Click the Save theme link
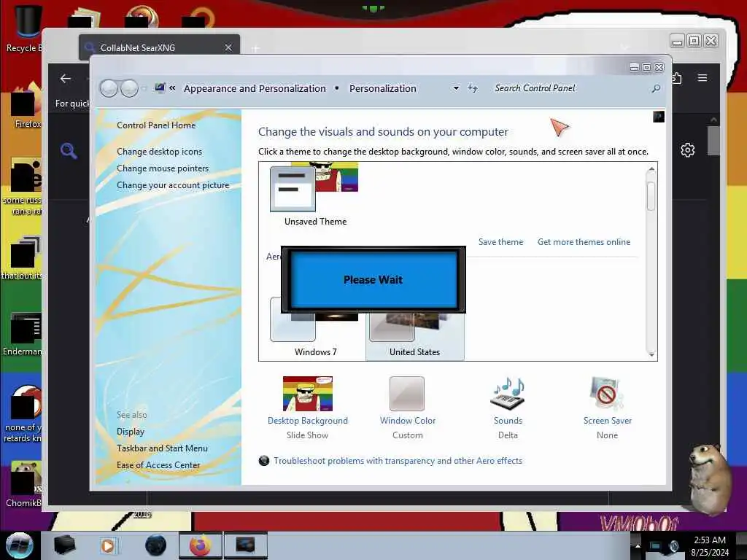The width and height of the screenshot is (747, 560). click(x=500, y=242)
